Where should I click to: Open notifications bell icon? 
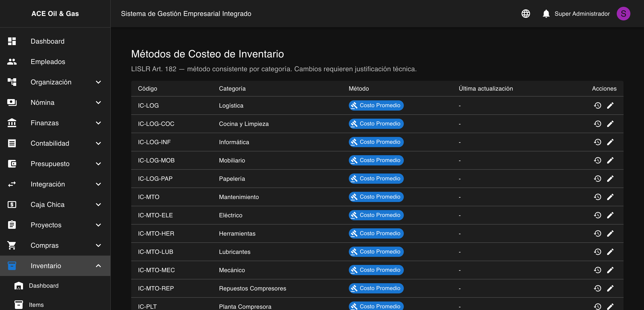tap(546, 13)
